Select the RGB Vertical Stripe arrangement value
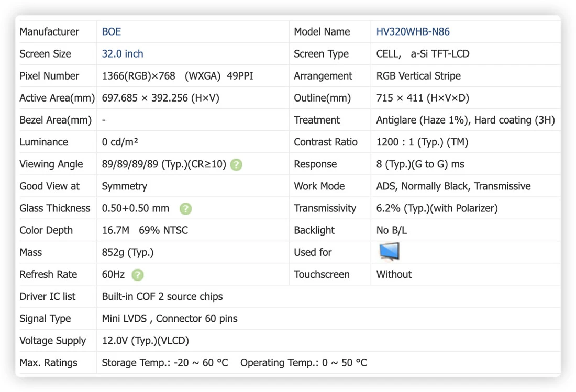Image resolution: width=576 pixels, height=392 pixels. pyautogui.click(x=418, y=76)
